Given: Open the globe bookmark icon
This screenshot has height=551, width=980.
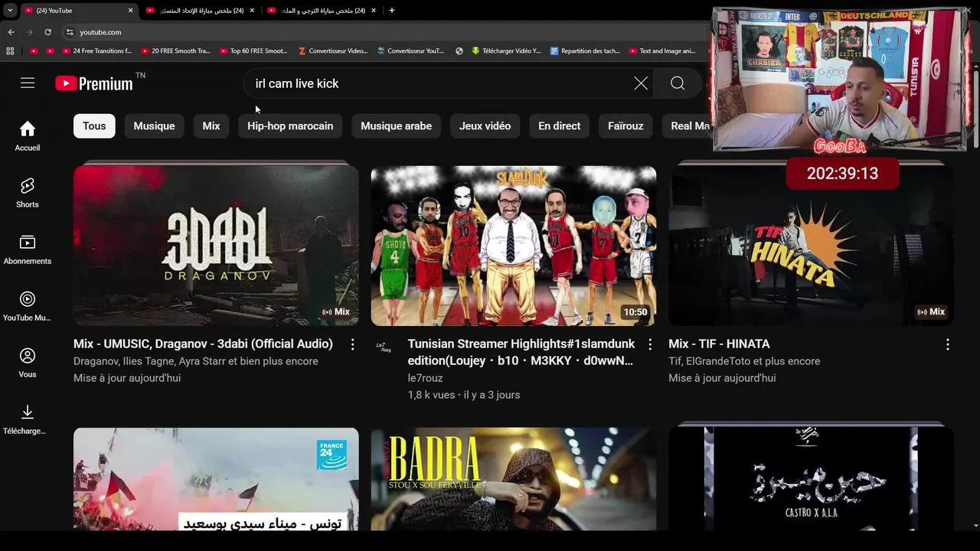Looking at the screenshot, I should pos(459,51).
